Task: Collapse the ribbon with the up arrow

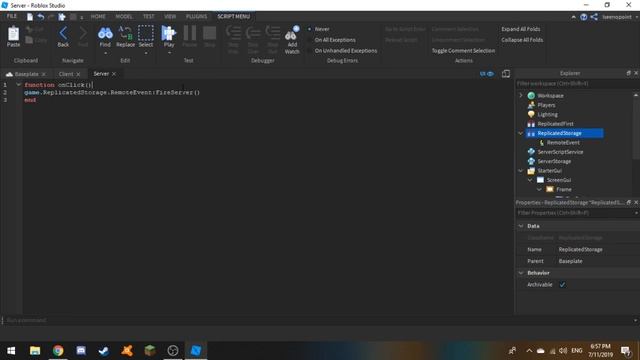Action: click(x=573, y=17)
